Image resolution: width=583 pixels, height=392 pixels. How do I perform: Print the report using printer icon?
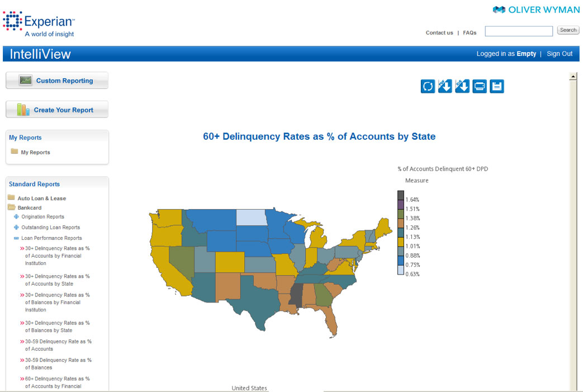[x=480, y=86]
